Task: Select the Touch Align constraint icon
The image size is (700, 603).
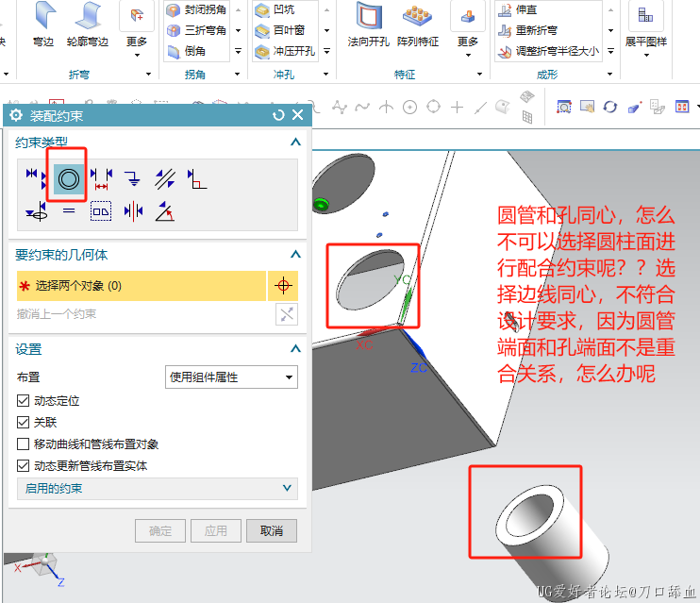Action: click(x=37, y=176)
